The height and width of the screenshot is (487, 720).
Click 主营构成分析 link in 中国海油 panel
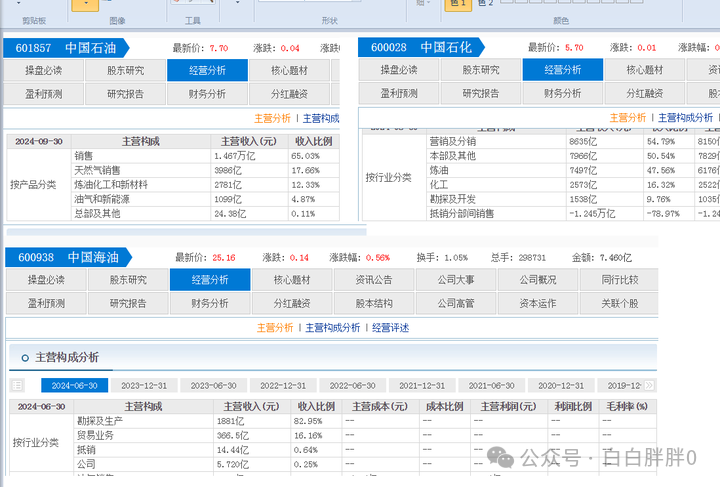tap(333, 328)
